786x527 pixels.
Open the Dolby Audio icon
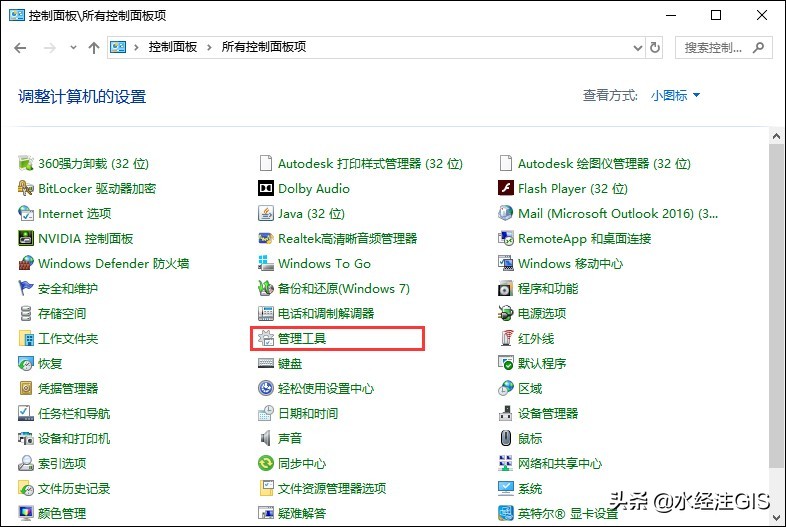[266, 188]
